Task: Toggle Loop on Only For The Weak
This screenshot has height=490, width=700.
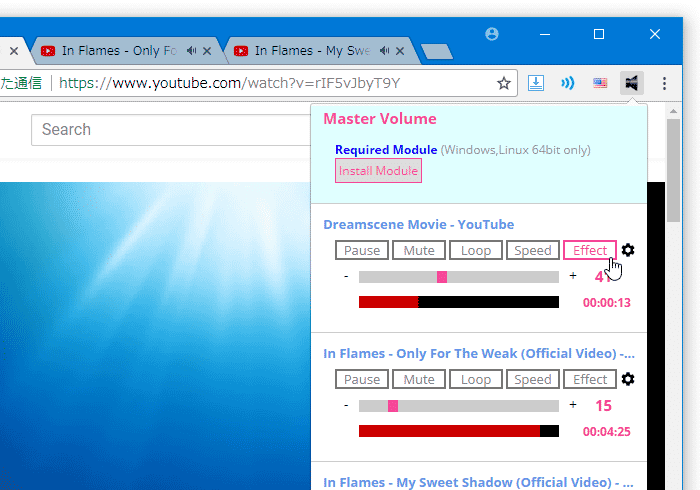Action: click(x=476, y=379)
